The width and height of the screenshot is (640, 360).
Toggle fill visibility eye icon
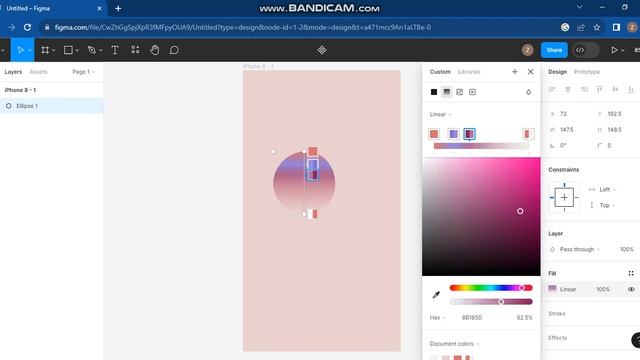click(631, 289)
